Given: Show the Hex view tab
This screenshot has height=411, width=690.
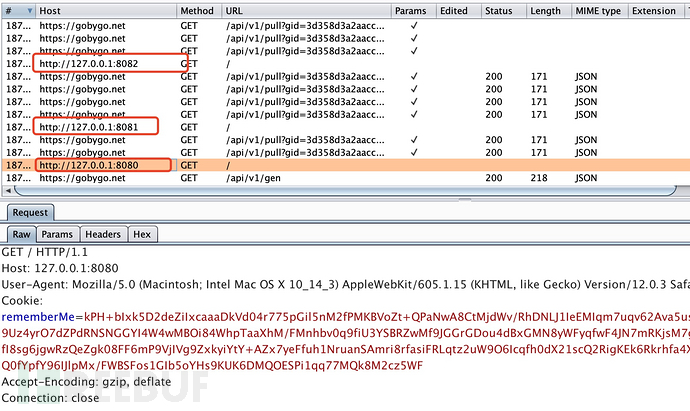Looking at the screenshot, I should 143,234.
